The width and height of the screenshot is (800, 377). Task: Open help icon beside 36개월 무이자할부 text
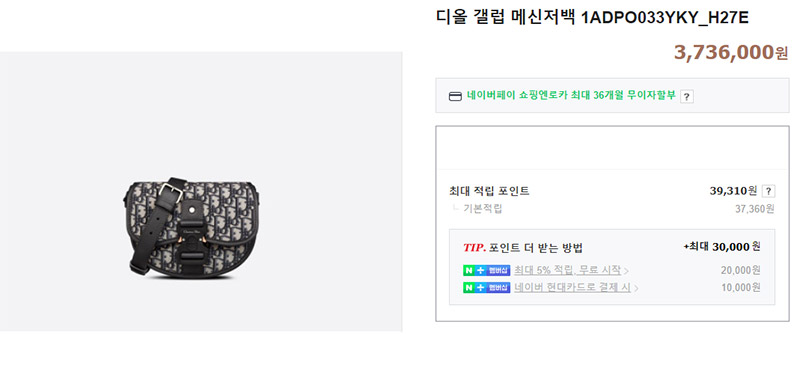[687, 96]
